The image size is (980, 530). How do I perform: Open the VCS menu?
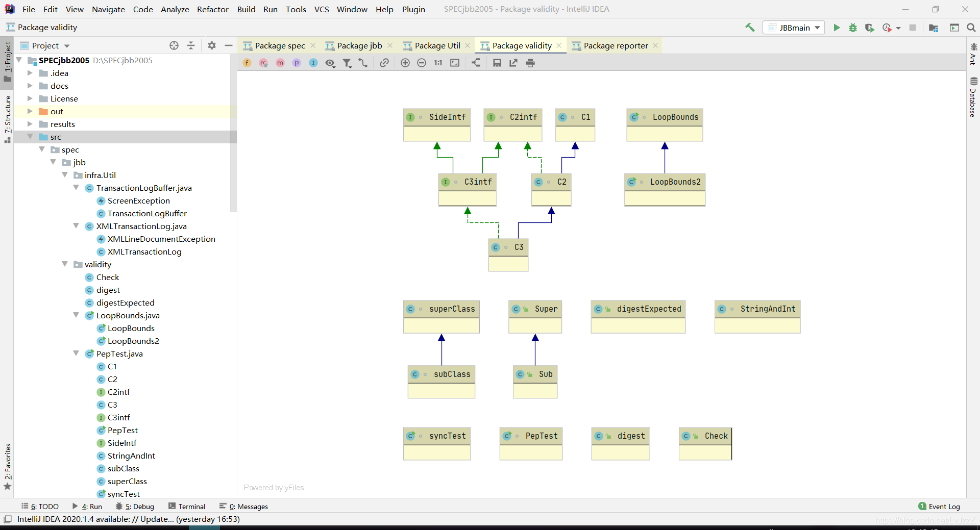coord(322,9)
